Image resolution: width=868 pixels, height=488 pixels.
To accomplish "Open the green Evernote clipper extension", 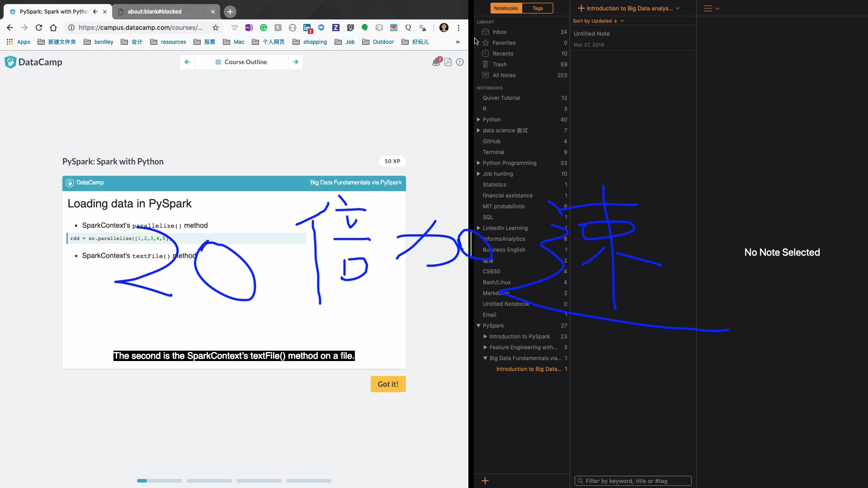I will 365,28.
